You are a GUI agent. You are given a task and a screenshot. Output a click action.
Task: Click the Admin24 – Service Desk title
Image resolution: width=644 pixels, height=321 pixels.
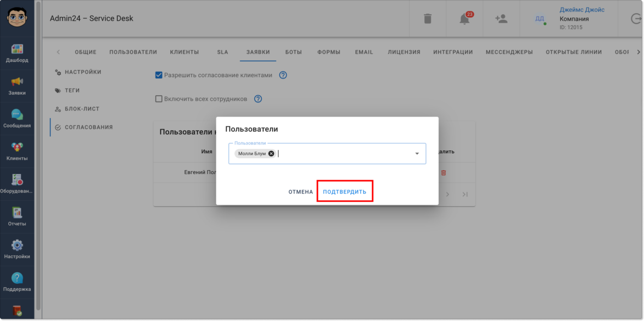91,19
